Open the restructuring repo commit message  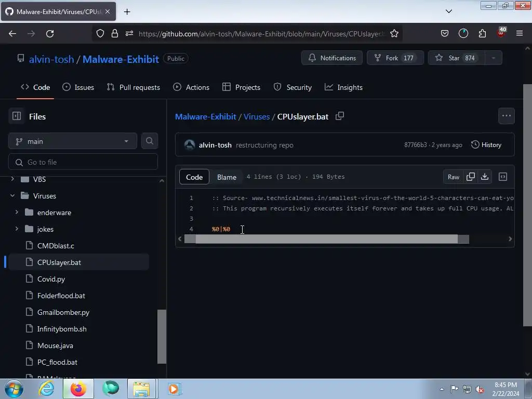tap(264, 145)
